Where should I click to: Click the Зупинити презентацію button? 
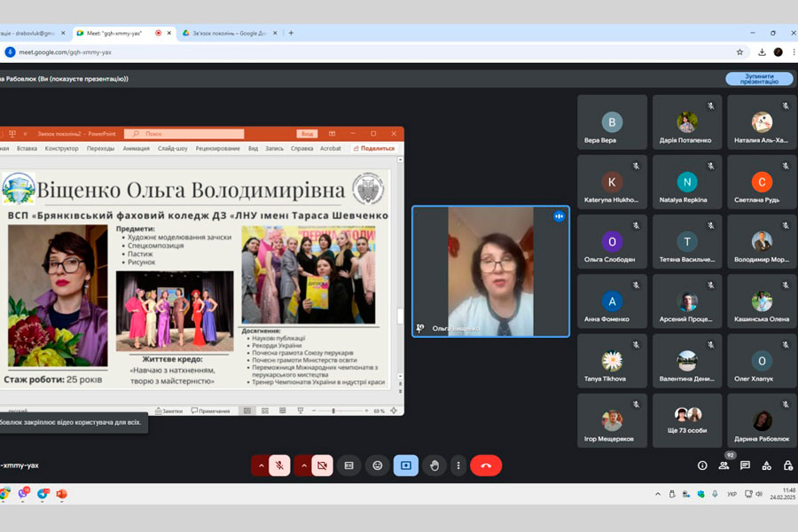click(x=759, y=79)
